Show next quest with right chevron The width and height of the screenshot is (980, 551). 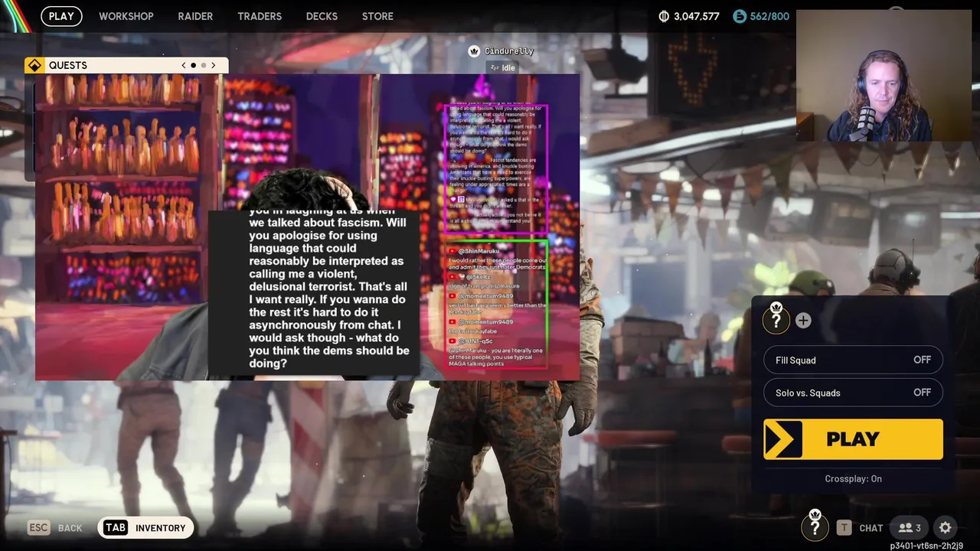click(214, 65)
